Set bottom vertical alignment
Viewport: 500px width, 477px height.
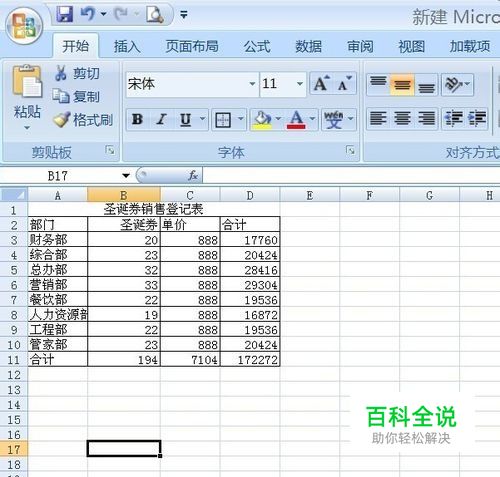pos(426,84)
